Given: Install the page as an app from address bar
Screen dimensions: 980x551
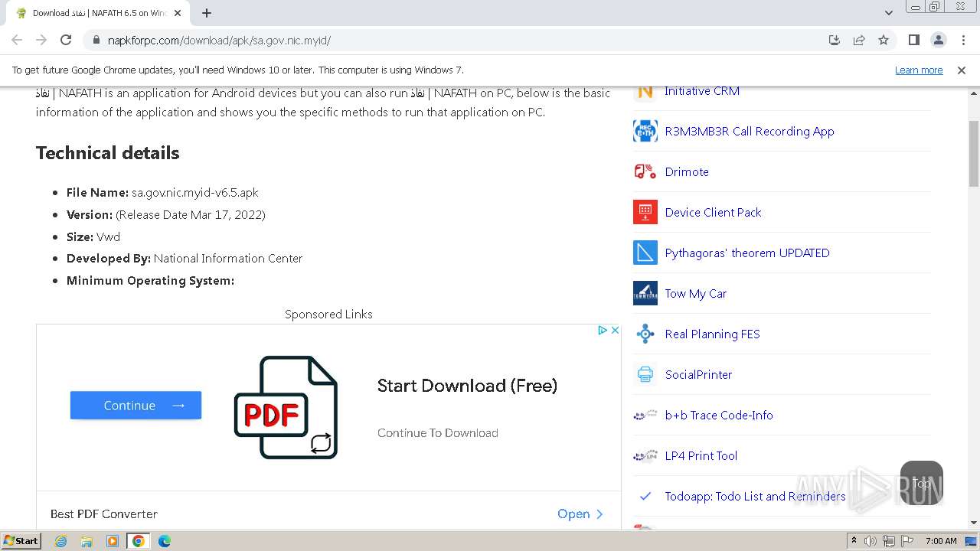Looking at the screenshot, I should [x=835, y=40].
